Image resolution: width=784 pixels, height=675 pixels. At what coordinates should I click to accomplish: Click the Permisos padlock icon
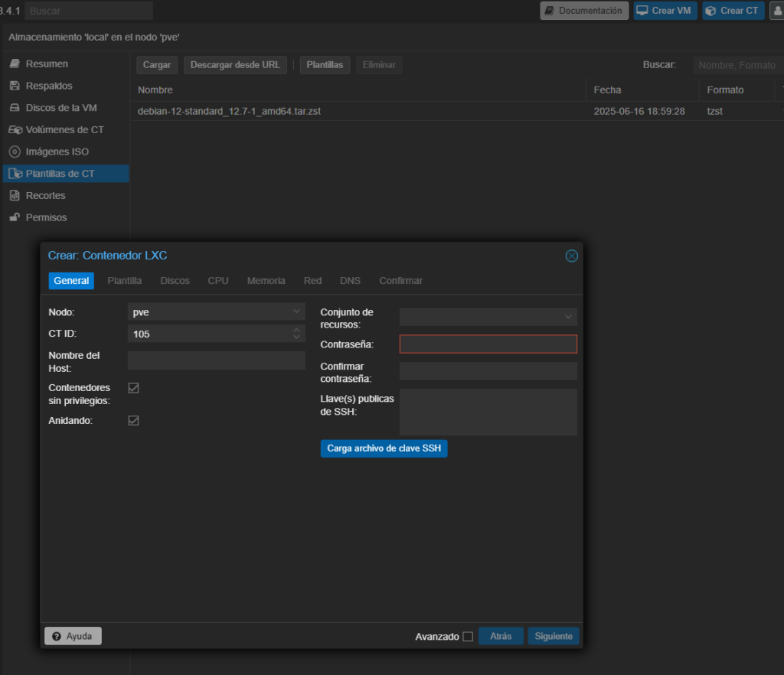[15, 218]
